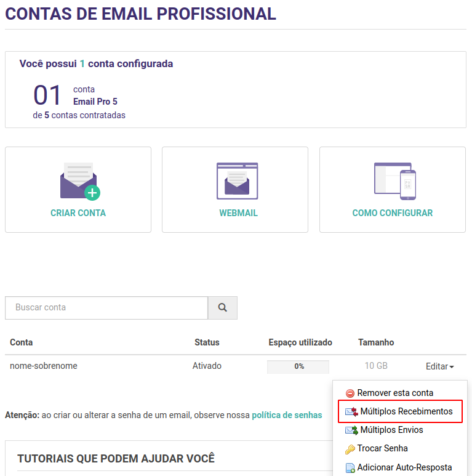Choose Múltiplos Recebimentos from the menu

click(400, 411)
